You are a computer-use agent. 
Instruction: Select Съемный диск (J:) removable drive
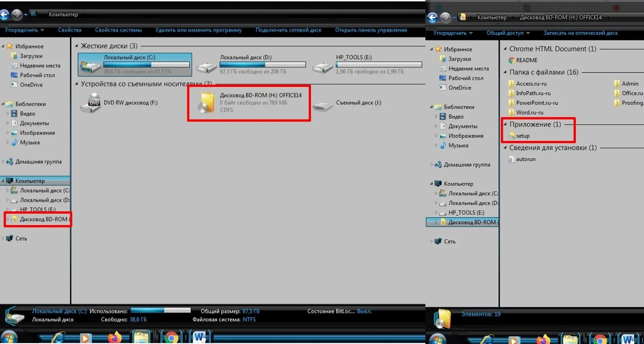[348, 103]
